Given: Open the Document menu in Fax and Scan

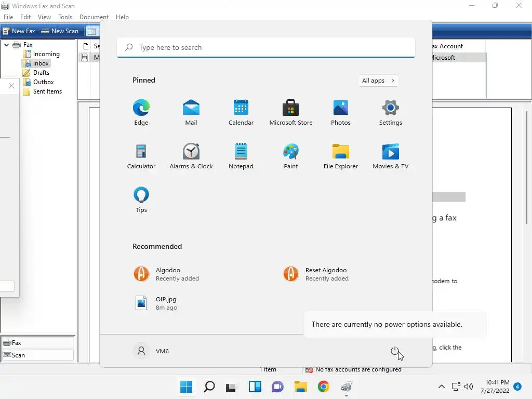Looking at the screenshot, I should click(94, 17).
